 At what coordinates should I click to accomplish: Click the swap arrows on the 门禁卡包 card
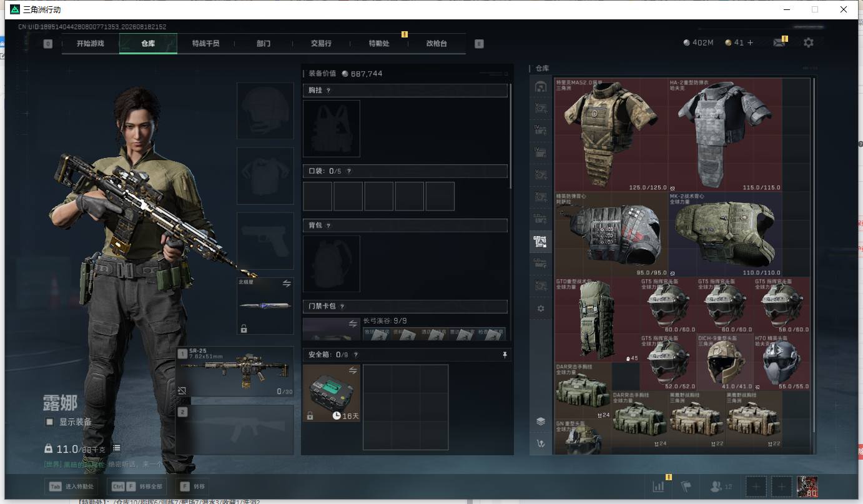click(x=353, y=324)
